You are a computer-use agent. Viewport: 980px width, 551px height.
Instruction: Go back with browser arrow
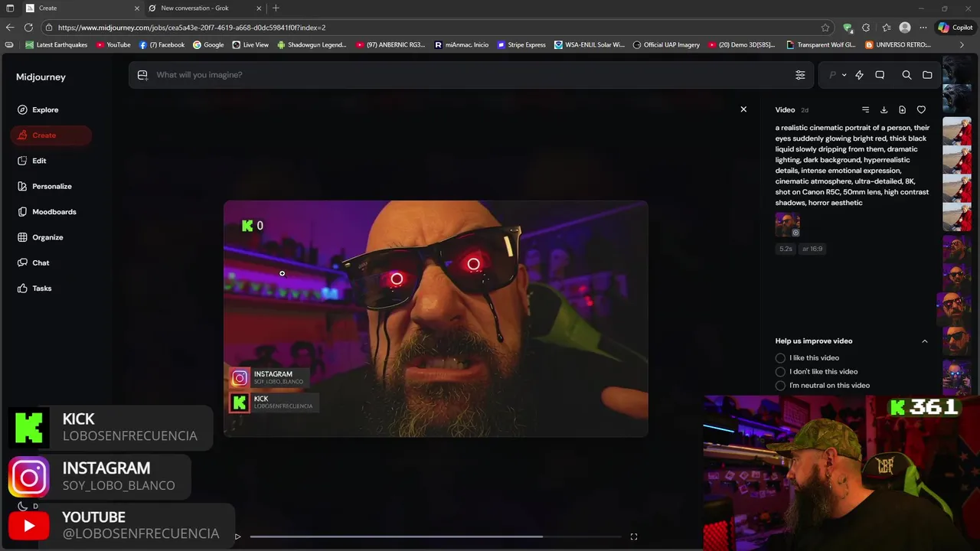pyautogui.click(x=10, y=28)
